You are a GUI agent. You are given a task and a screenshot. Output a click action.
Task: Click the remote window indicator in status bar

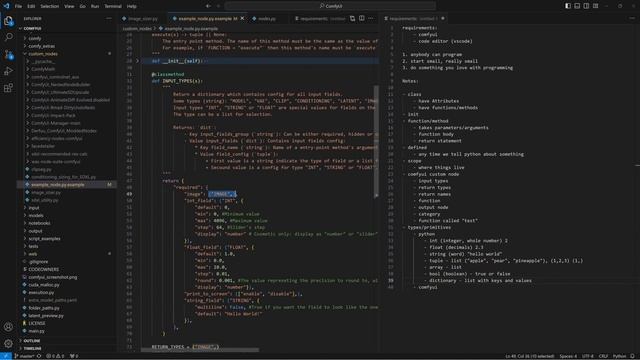click(6, 356)
